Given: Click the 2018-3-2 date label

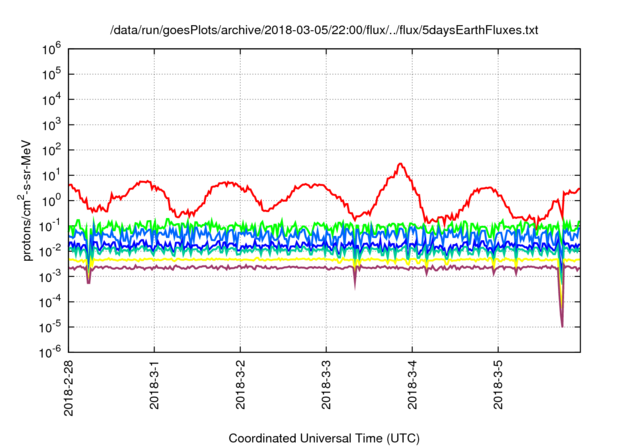Looking at the screenshot, I should pos(240,384).
